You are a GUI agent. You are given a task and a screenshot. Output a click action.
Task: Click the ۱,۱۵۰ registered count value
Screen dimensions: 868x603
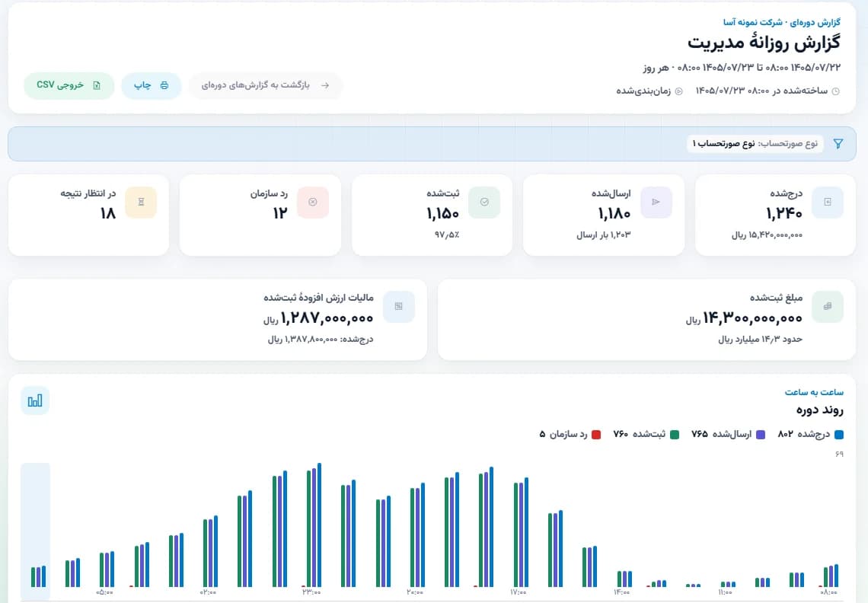coord(442,213)
